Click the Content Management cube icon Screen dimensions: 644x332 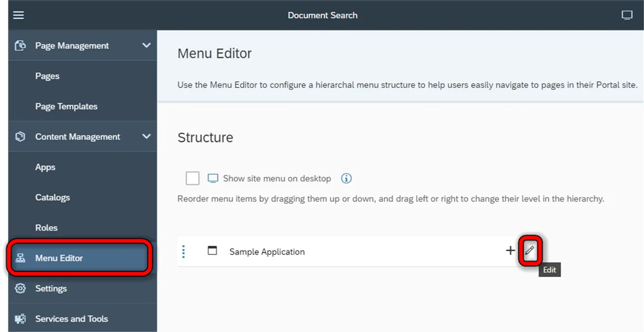[x=20, y=137]
